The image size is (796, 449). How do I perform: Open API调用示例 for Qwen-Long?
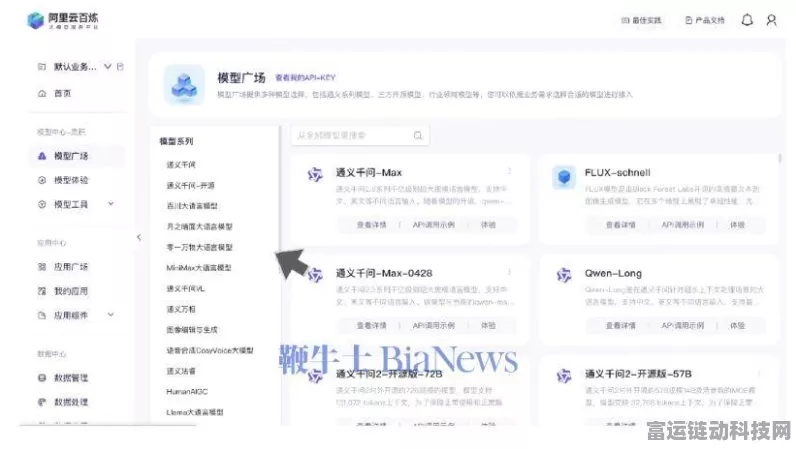click(x=683, y=326)
